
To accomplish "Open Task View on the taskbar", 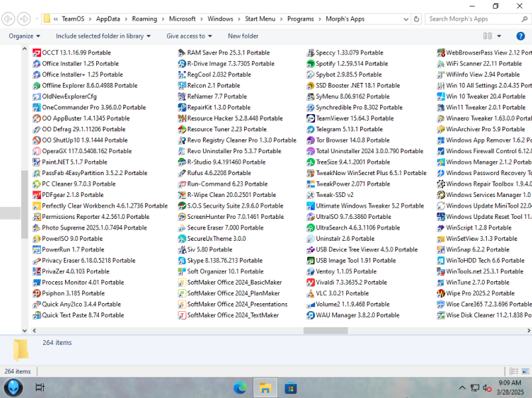I will coord(40,387).
